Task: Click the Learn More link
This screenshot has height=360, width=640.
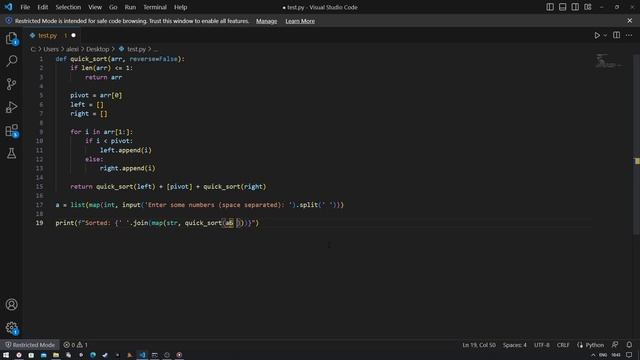Action: [300, 21]
